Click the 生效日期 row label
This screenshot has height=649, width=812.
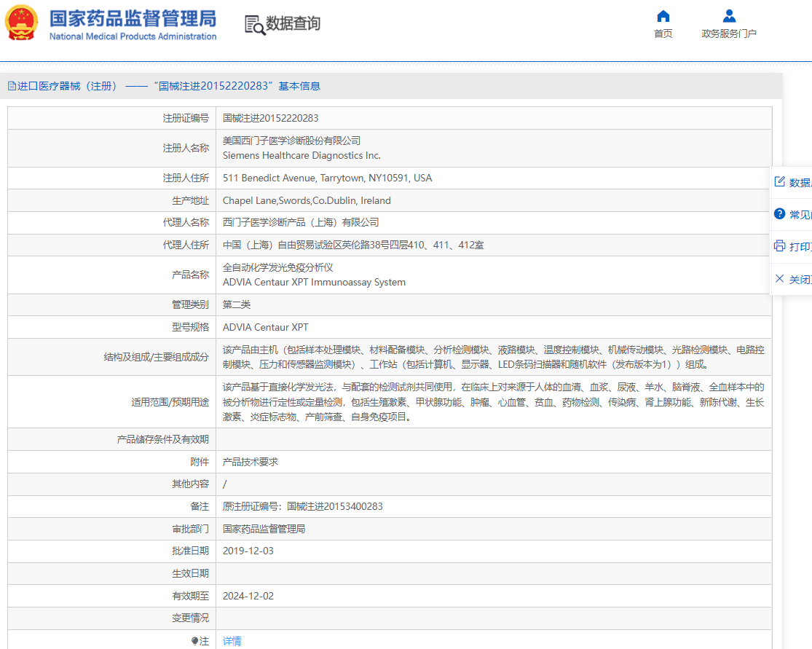(x=190, y=573)
